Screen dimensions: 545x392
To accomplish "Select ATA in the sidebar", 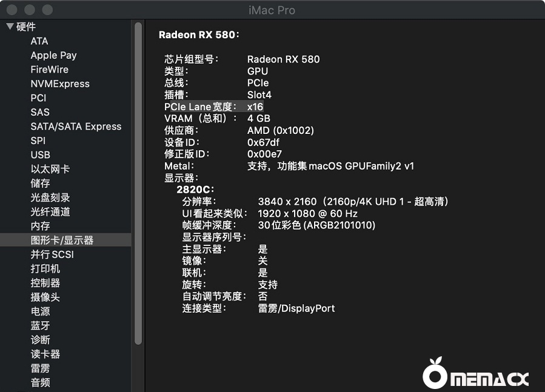I will coord(39,41).
